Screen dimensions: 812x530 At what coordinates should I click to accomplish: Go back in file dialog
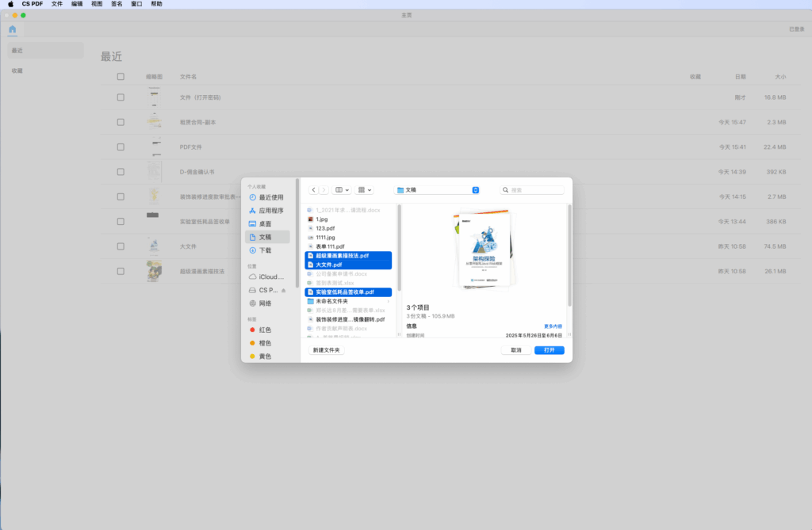click(x=314, y=190)
